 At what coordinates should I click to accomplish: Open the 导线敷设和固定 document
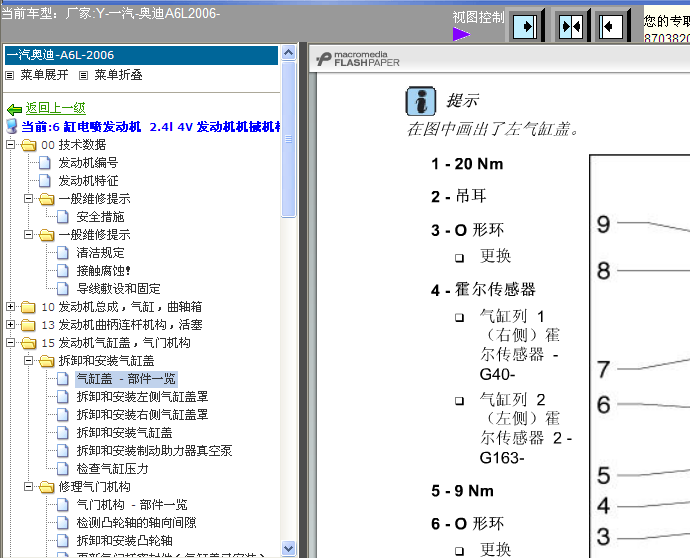(118, 289)
